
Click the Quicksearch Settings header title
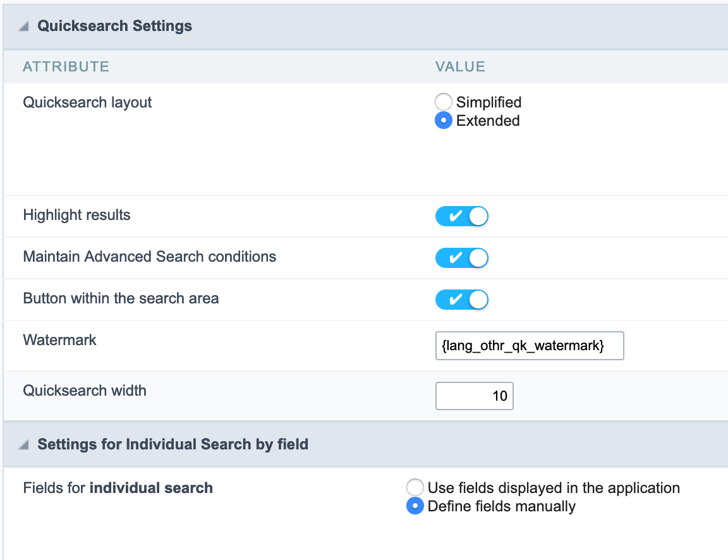pyautogui.click(x=114, y=26)
